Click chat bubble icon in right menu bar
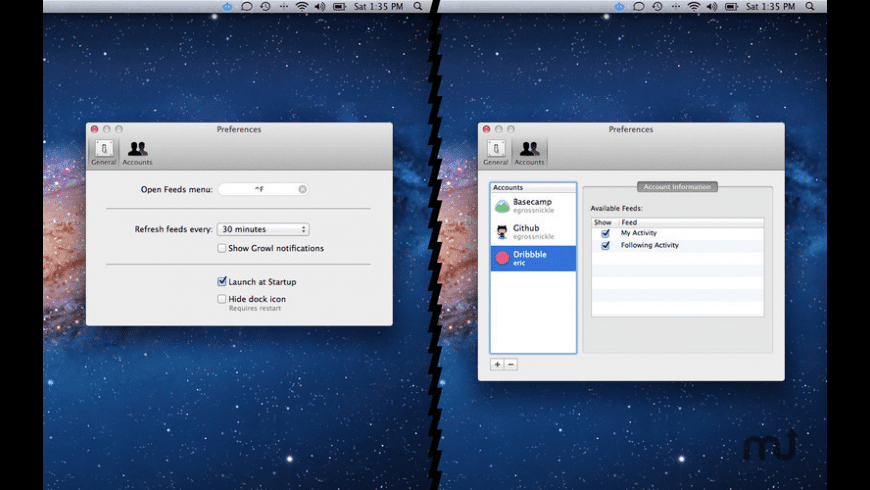 pos(639,7)
